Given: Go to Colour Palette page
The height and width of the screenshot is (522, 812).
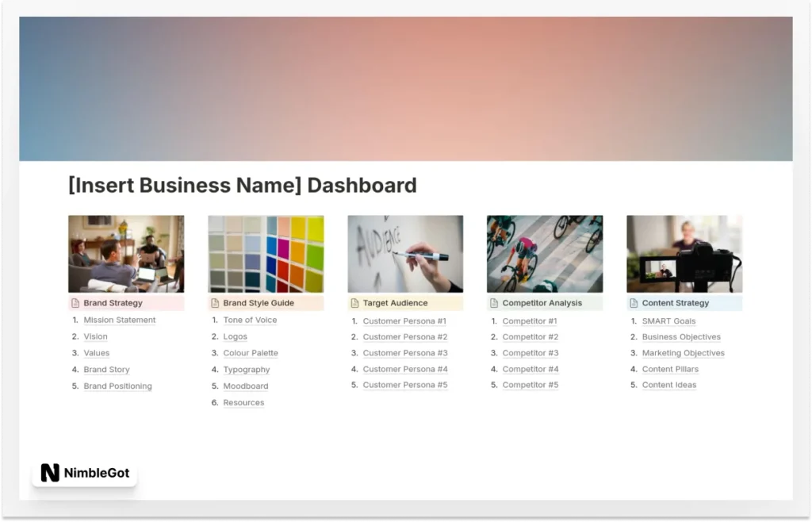Looking at the screenshot, I should [251, 353].
